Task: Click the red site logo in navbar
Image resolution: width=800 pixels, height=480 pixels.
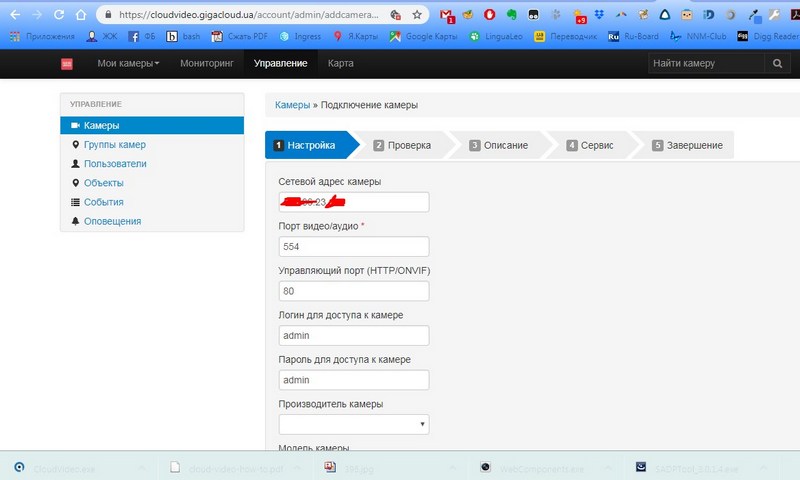Action: pos(67,64)
